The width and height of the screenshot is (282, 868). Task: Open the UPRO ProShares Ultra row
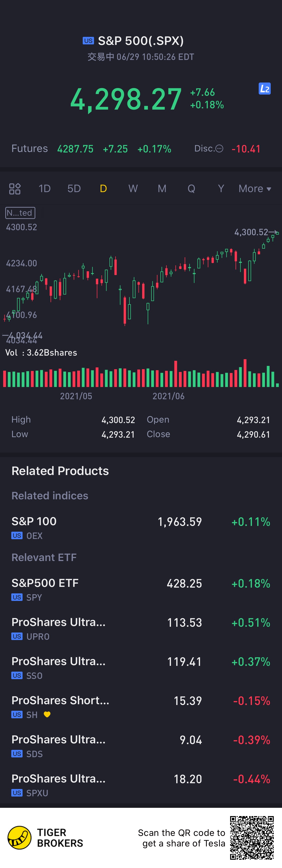click(x=141, y=628)
